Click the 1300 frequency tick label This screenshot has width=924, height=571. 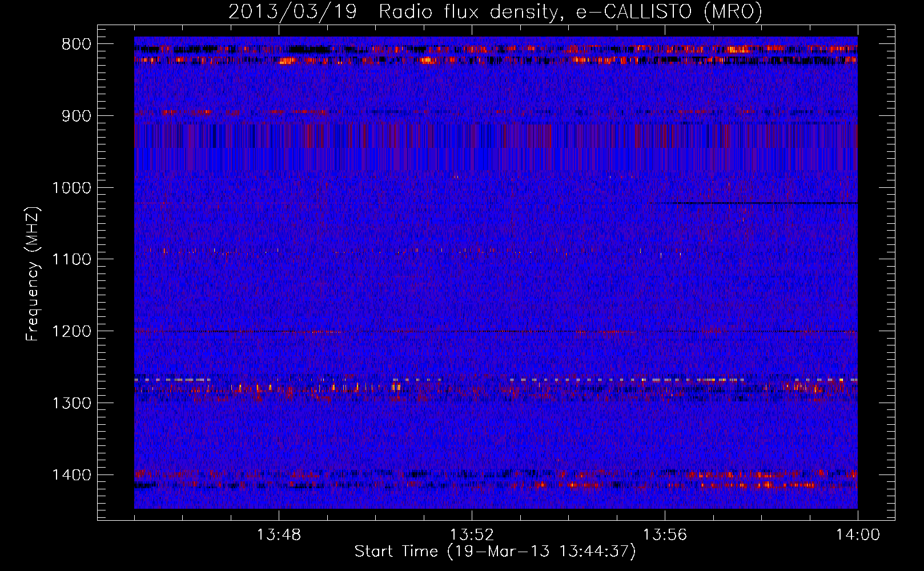click(x=71, y=403)
